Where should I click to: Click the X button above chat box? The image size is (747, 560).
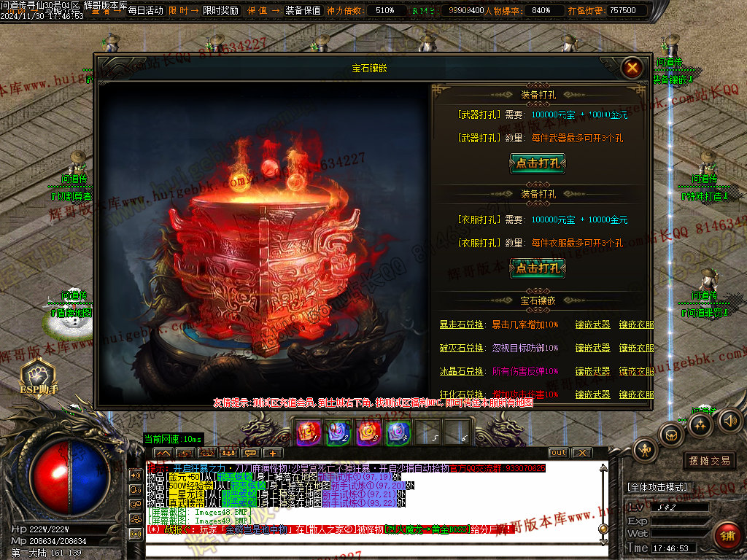pyautogui.click(x=581, y=453)
